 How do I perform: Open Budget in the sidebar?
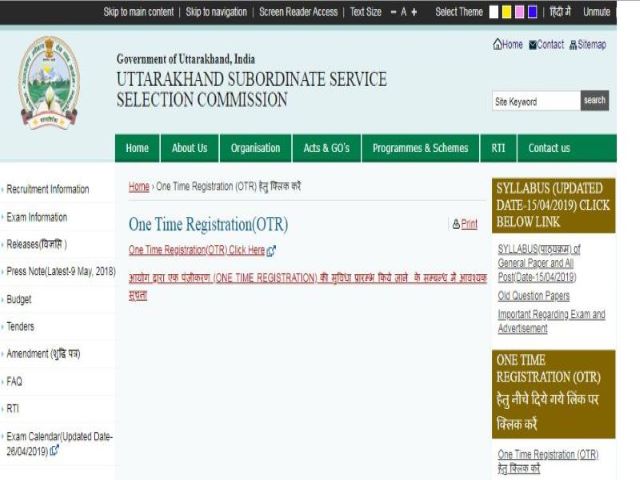tap(19, 299)
